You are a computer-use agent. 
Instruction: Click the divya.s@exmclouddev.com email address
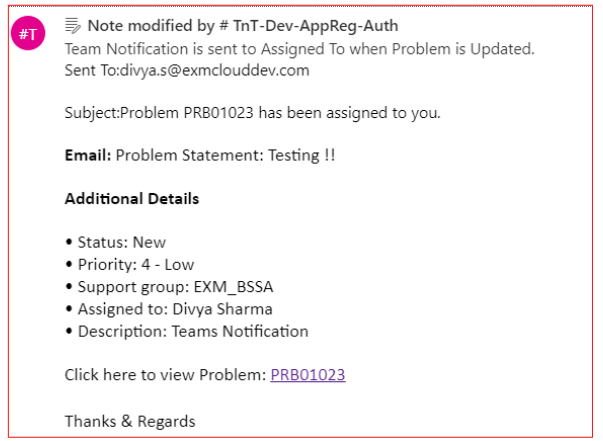pos(215,70)
